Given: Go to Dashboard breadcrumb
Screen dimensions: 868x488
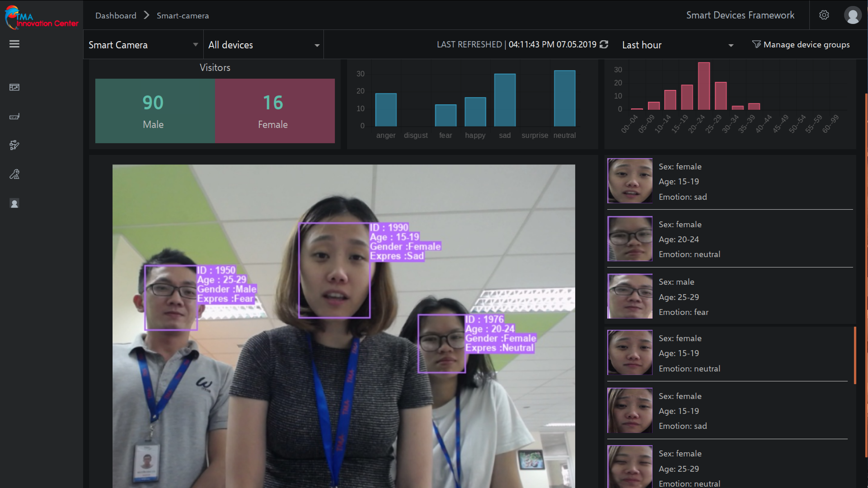Looking at the screenshot, I should pyautogui.click(x=116, y=16).
